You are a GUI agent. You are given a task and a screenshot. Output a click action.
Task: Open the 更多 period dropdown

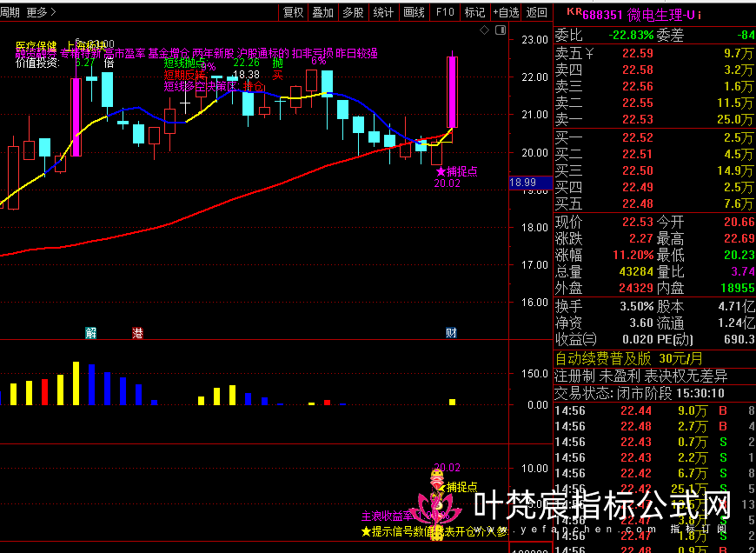click(x=42, y=12)
